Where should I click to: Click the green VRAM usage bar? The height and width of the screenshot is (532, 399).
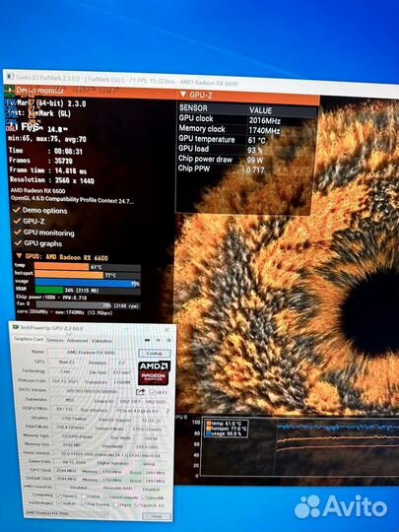pos(88,291)
